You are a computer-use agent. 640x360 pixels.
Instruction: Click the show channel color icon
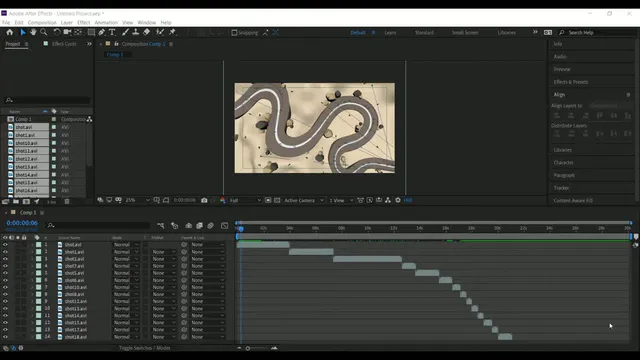coord(222,200)
